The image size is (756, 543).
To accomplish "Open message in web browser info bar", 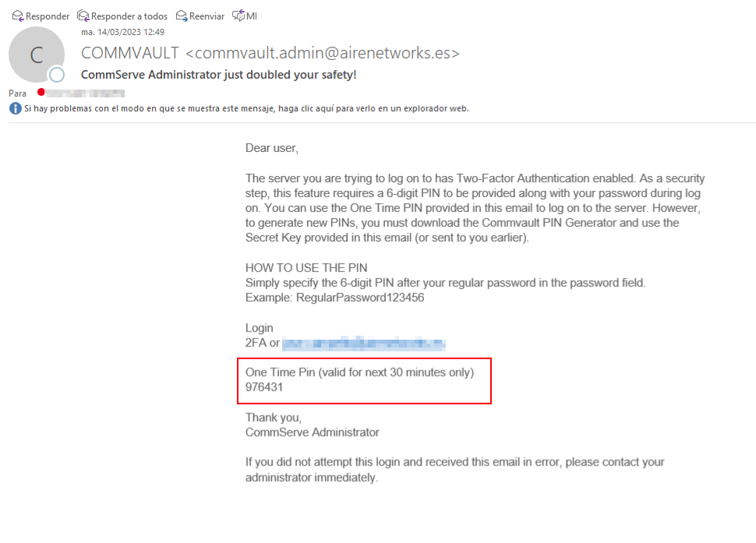I will 246,108.
